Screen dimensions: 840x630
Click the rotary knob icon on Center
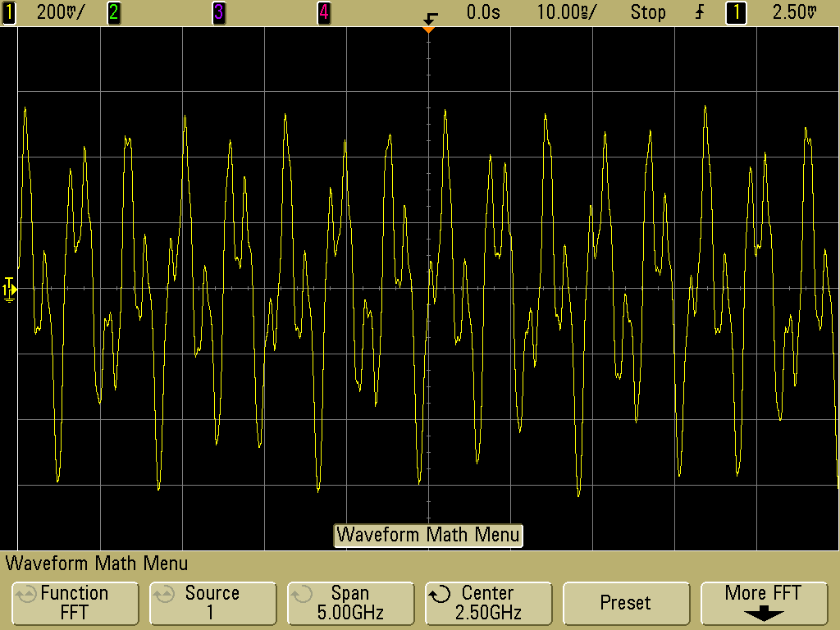click(441, 594)
